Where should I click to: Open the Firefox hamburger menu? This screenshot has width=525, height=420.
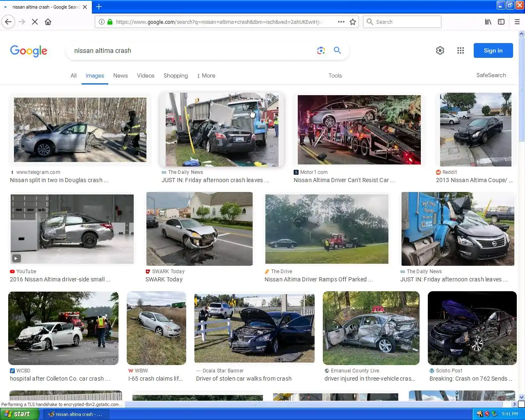(x=517, y=22)
